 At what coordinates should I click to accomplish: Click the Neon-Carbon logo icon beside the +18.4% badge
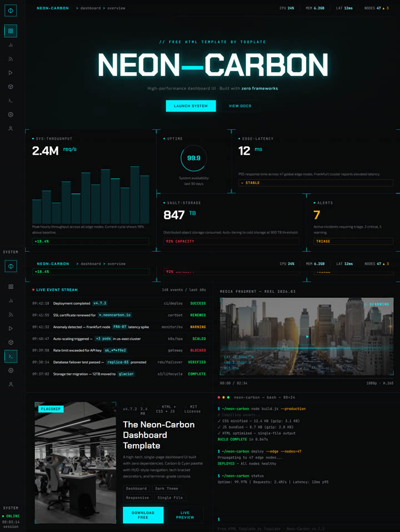[11, 266]
